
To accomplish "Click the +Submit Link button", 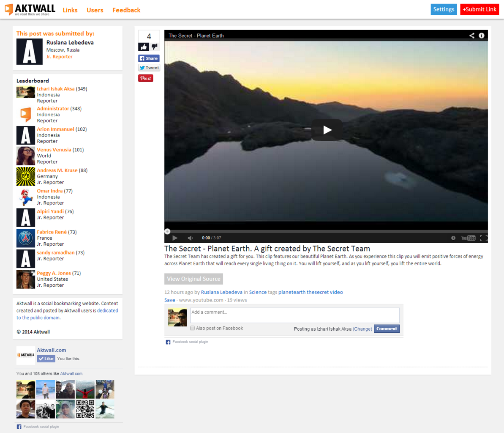I will (479, 9).
